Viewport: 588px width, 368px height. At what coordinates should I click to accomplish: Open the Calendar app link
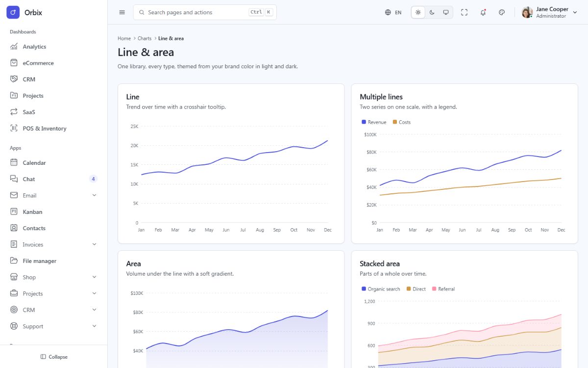pos(53,162)
